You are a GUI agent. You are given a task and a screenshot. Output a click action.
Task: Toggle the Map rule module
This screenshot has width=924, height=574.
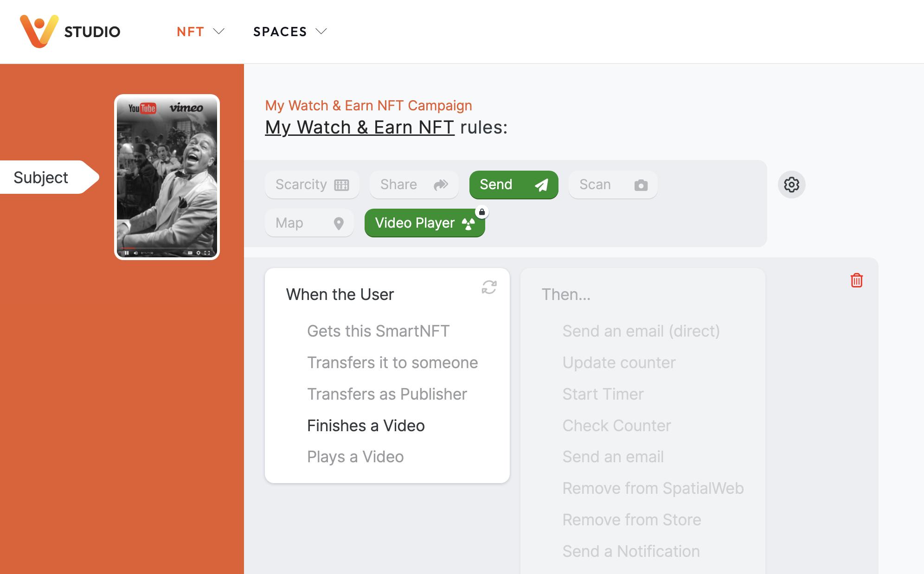click(x=309, y=223)
